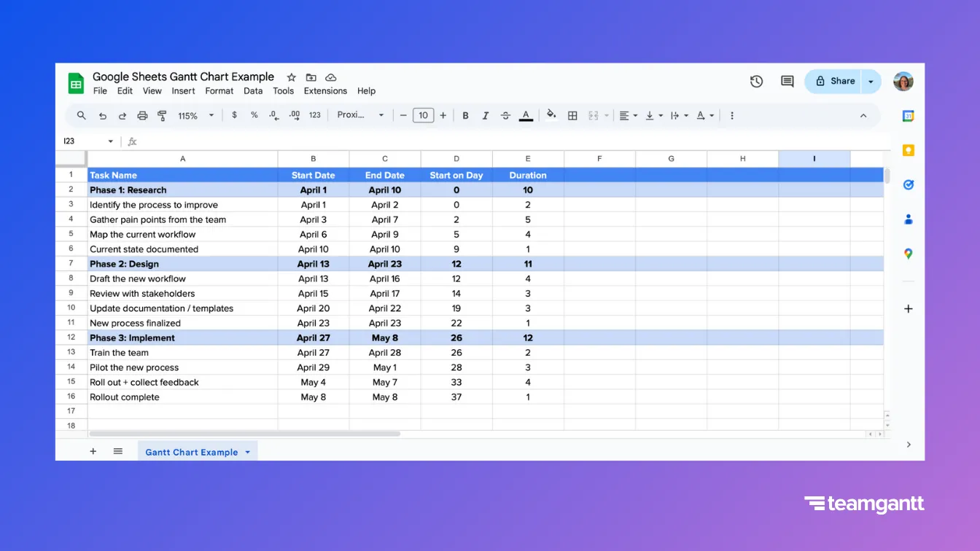
Task: Toggle bold formatting
Action: [465, 115]
